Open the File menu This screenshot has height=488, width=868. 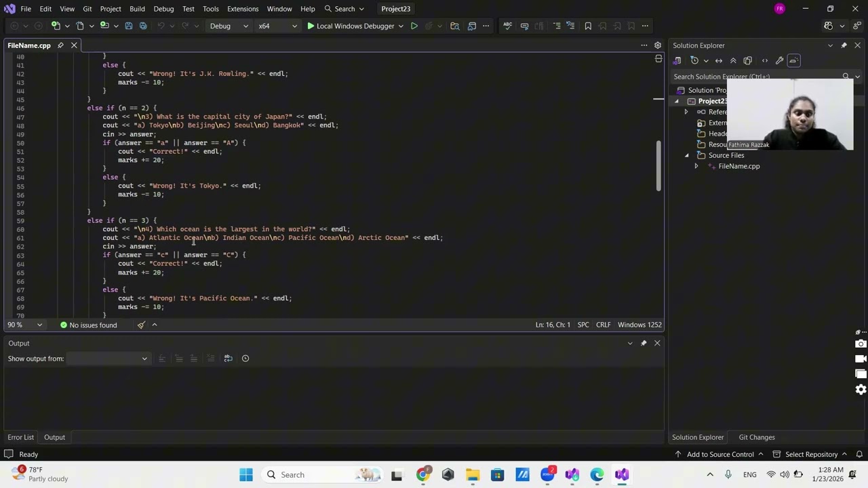[26, 9]
